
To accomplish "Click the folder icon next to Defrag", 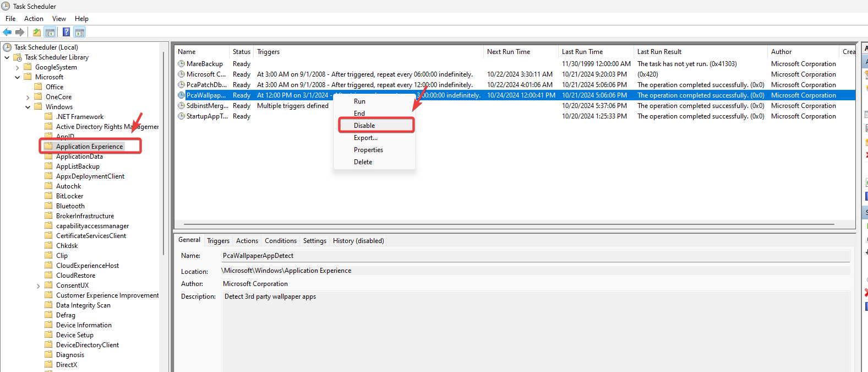I will [x=48, y=315].
